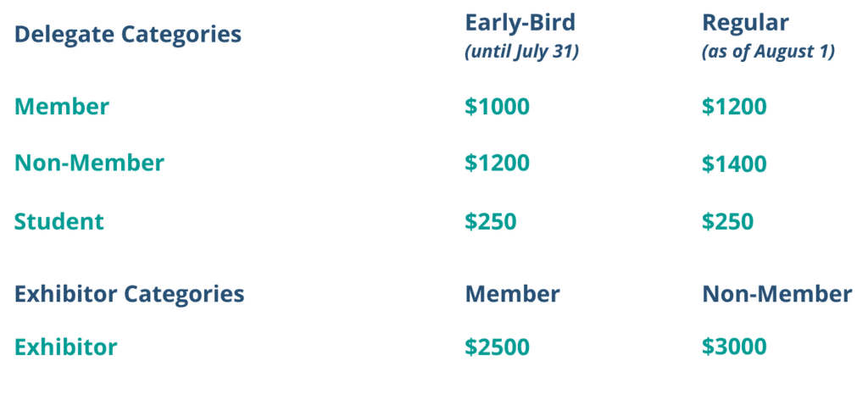This screenshot has height=394, width=868.
Task: Select the $2500 Member exhibitor price
Action: click(x=497, y=347)
